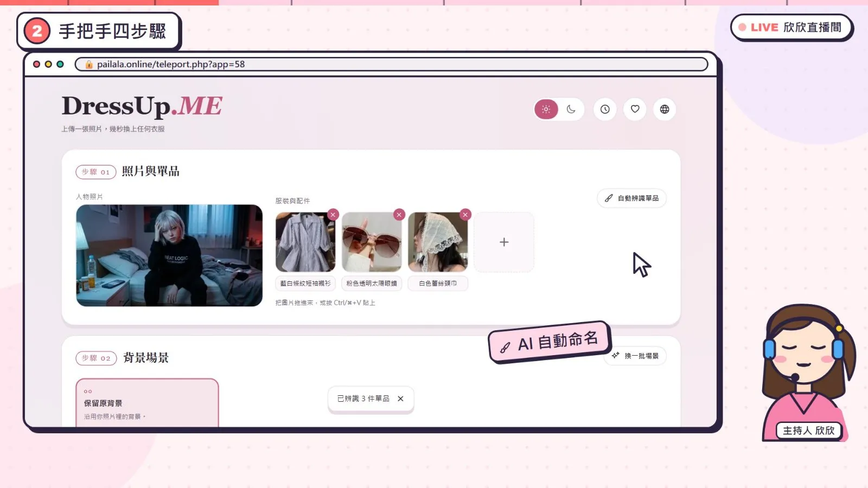Click the green window maximize dot
868x488 pixels.
60,64
